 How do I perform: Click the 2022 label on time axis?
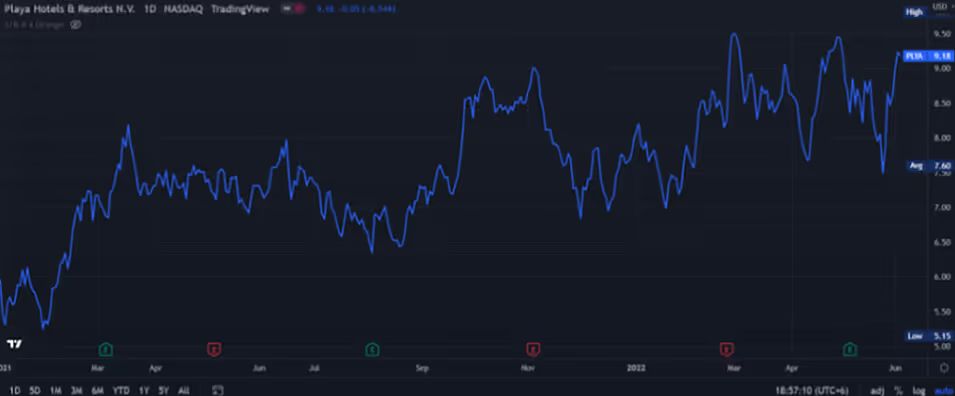click(x=636, y=368)
